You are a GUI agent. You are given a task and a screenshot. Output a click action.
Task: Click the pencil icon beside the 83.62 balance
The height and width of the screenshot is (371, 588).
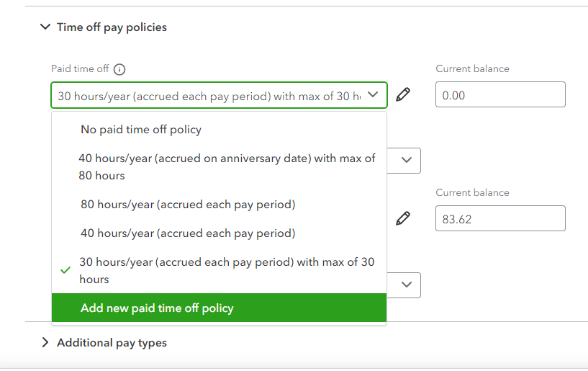coord(404,218)
